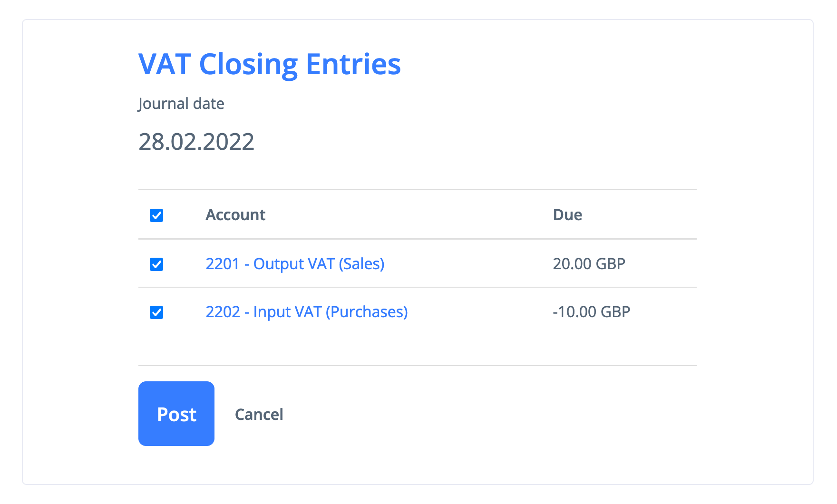Click the Due column header
The width and height of the screenshot is (837, 504).
click(567, 215)
